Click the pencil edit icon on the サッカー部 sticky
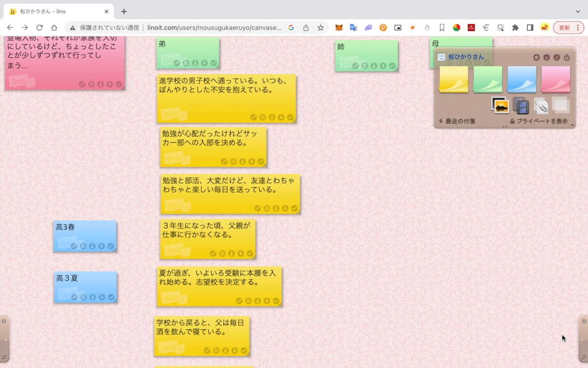This screenshot has height=368, width=588. 224,162
